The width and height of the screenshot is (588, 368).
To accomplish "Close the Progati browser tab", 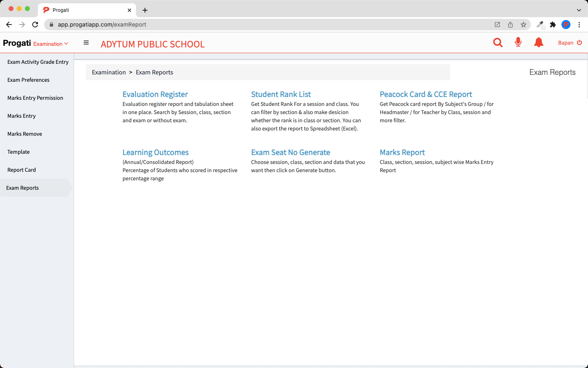I will point(129,10).
